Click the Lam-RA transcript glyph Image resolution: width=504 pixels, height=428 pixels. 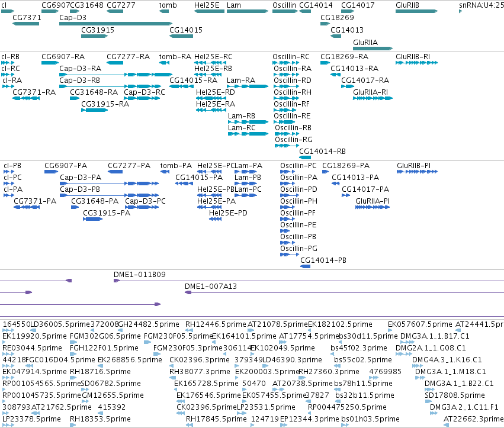pos(248,86)
